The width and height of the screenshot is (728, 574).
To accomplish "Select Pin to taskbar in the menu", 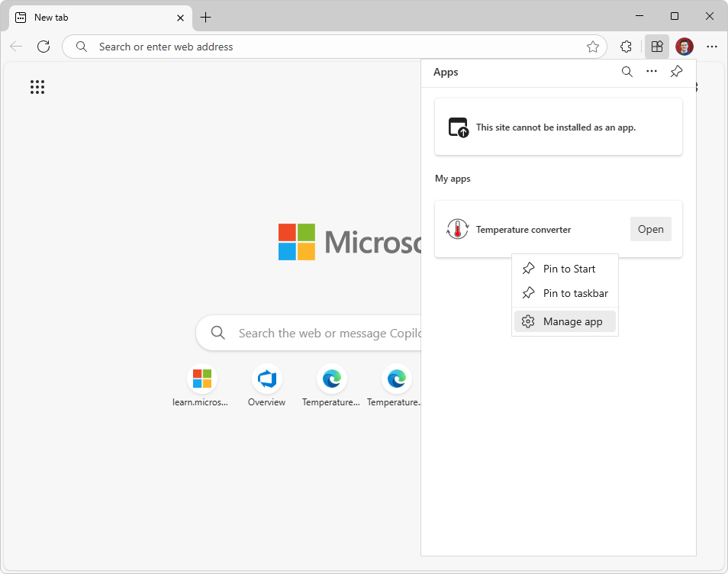I will point(575,293).
